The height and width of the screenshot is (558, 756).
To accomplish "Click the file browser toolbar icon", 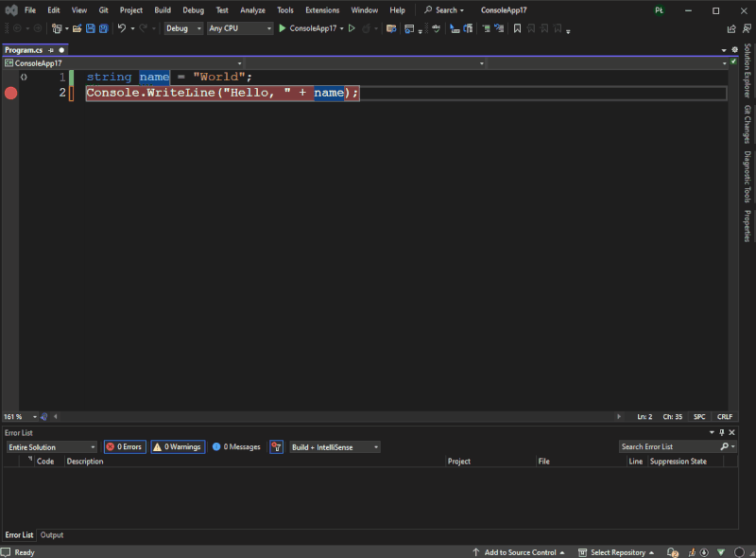I will [391, 28].
